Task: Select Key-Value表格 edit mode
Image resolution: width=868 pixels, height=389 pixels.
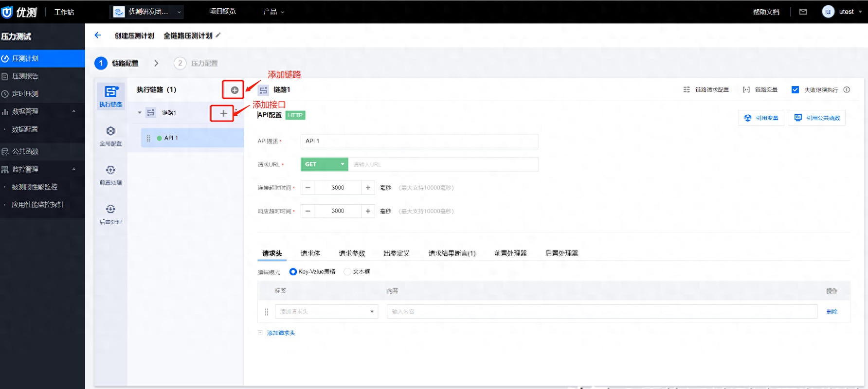Action: tap(293, 272)
